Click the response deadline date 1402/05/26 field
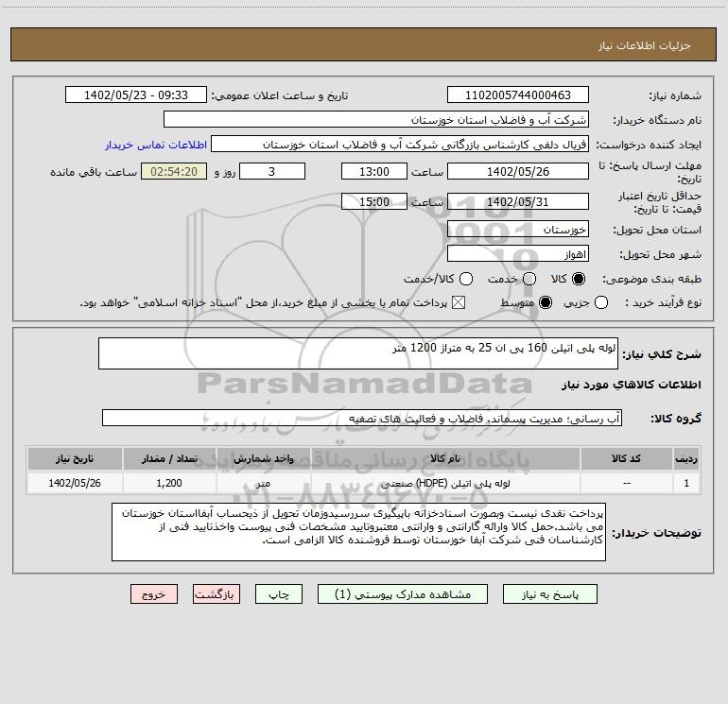The height and width of the screenshot is (704, 728). pyautogui.click(x=518, y=171)
